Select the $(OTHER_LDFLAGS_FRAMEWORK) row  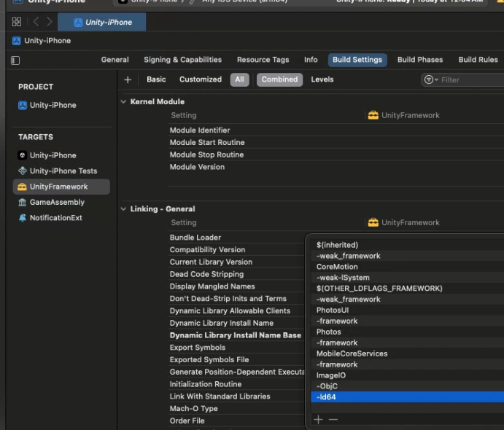tap(407, 289)
